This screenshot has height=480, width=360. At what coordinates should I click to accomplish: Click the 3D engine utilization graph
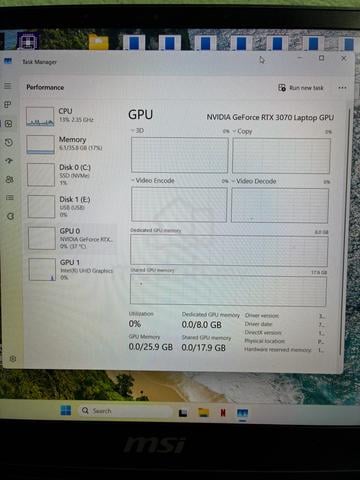pos(180,155)
